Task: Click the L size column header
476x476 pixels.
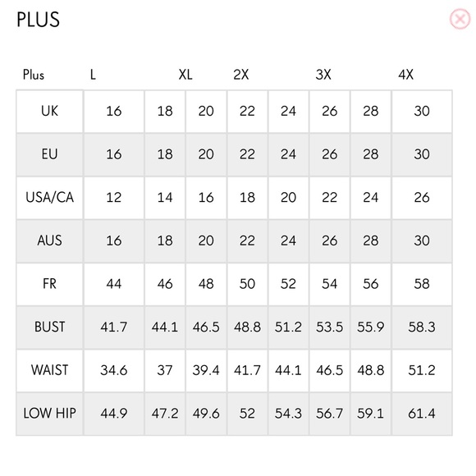Action: tap(93, 75)
